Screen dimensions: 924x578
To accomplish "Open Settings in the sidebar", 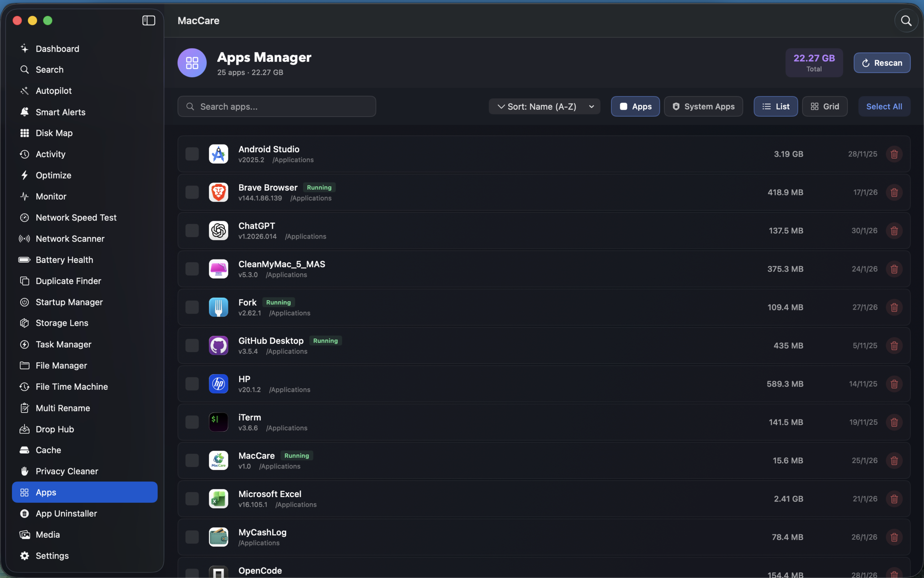I will point(85,556).
